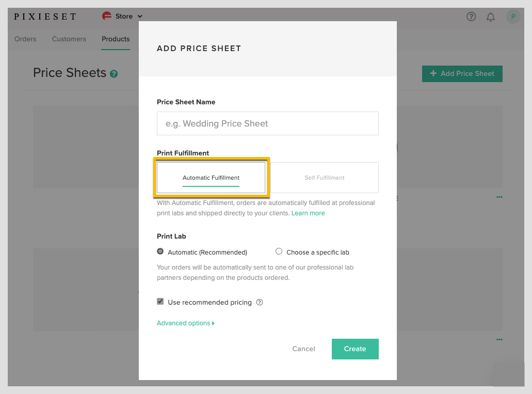Open the notifications bell
The height and width of the screenshot is (394, 532).
pos(491,17)
